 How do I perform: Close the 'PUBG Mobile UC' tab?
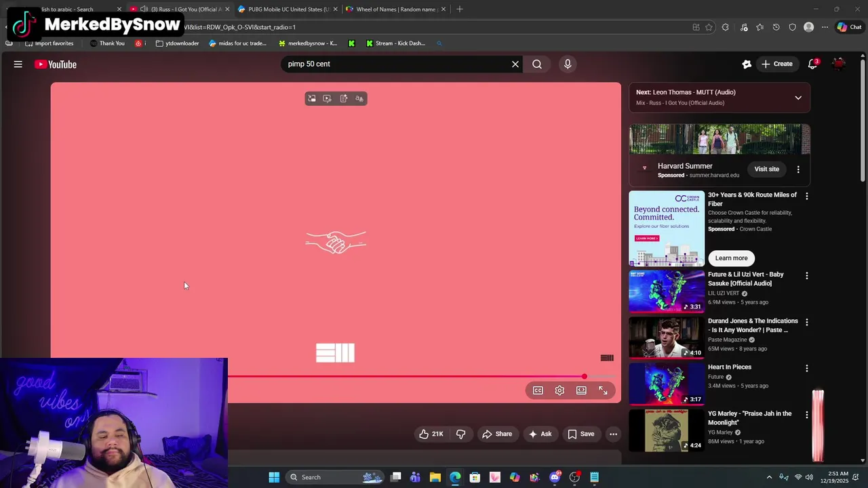click(x=335, y=9)
